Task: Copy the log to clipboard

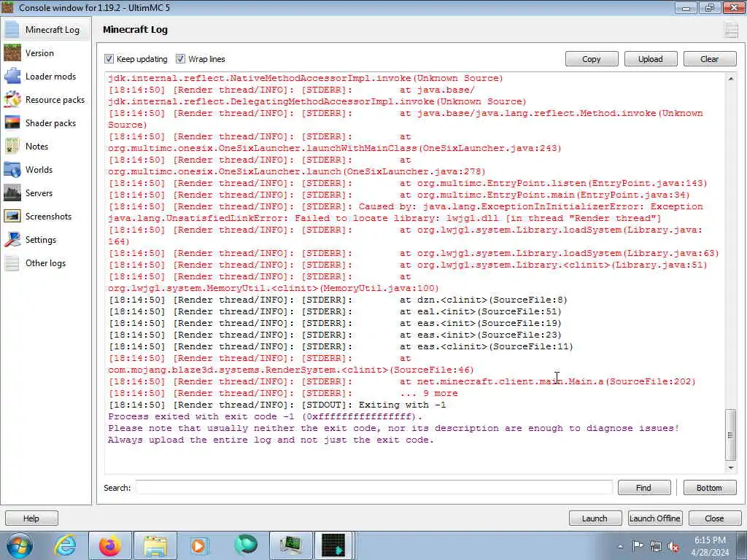Action: tap(591, 58)
